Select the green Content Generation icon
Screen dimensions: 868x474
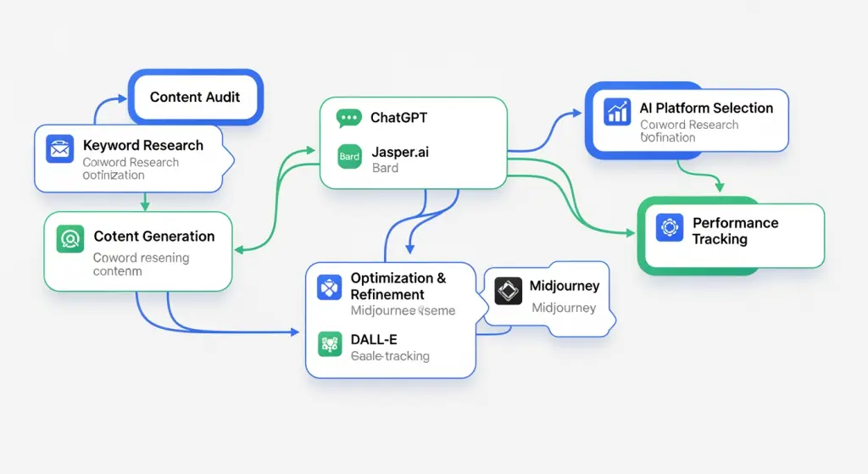[x=70, y=238]
